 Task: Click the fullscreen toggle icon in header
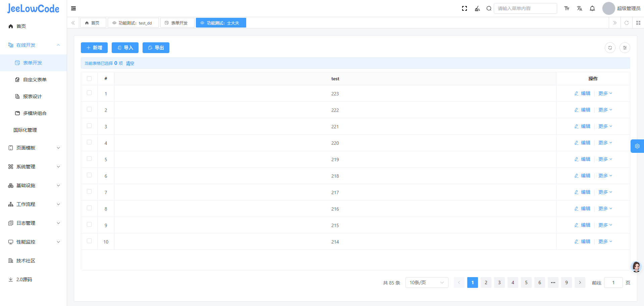pyautogui.click(x=465, y=8)
